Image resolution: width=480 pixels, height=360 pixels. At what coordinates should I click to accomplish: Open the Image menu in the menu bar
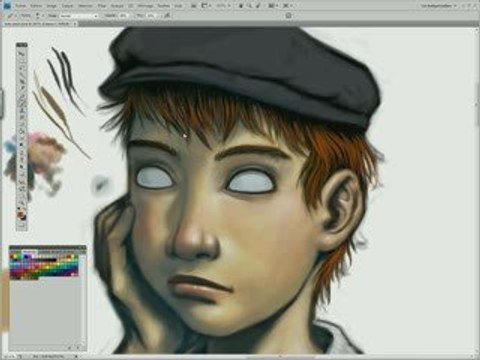(x=51, y=6)
